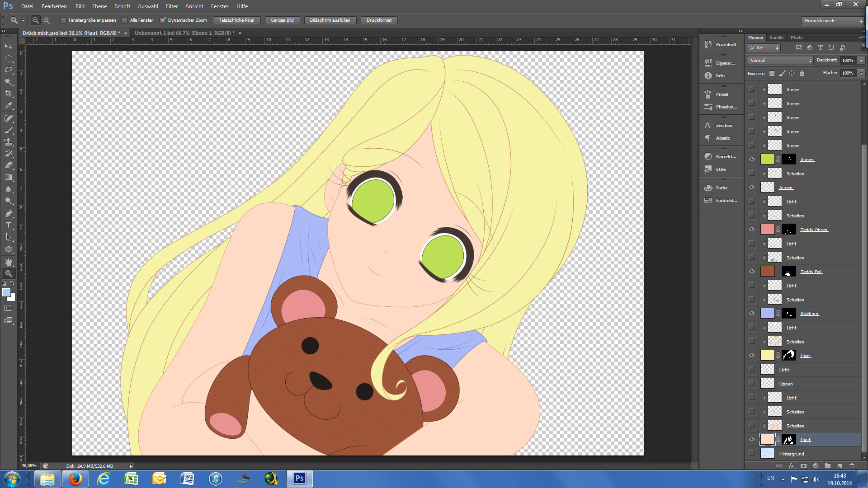This screenshot has width=868, height=488.
Task: Click the Windows Start button
Action: [12, 479]
